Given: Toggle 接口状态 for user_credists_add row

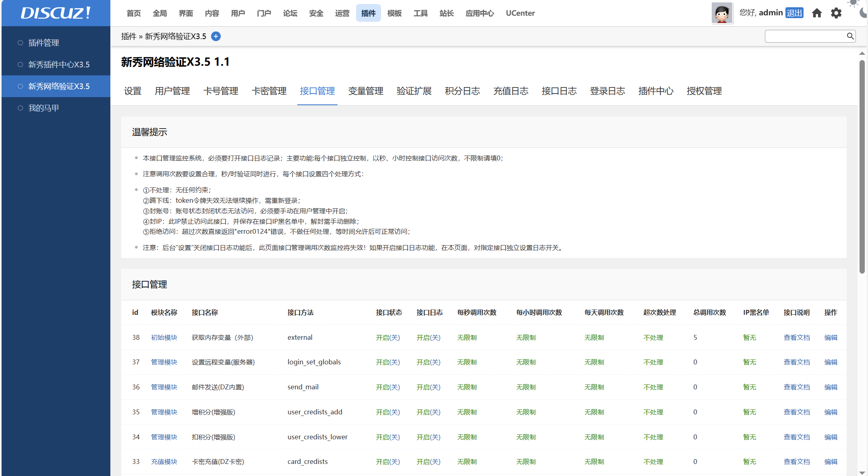Looking at the screenshot, I should [388, 412].
